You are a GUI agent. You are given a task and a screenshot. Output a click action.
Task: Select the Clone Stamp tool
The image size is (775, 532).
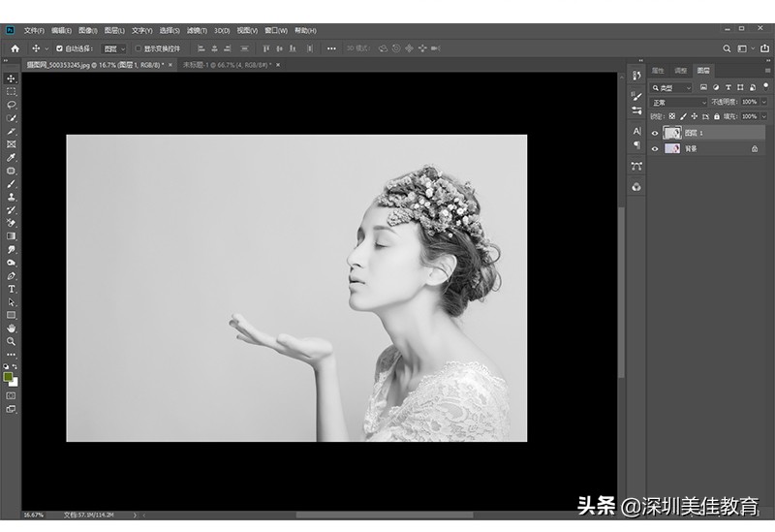click(x=11, y=197)
